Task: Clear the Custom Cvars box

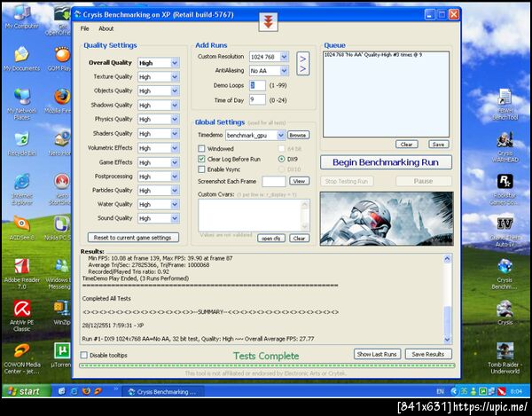Action: point(300,239)
